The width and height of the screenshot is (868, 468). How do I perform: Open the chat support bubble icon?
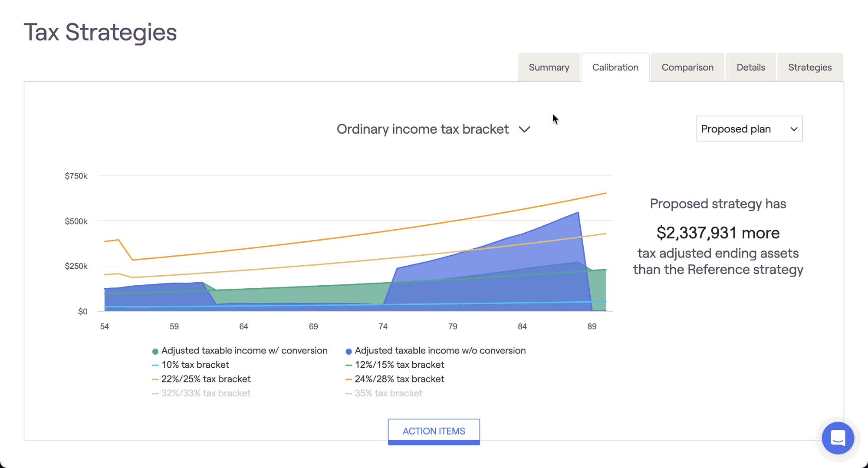pos(838,438)
